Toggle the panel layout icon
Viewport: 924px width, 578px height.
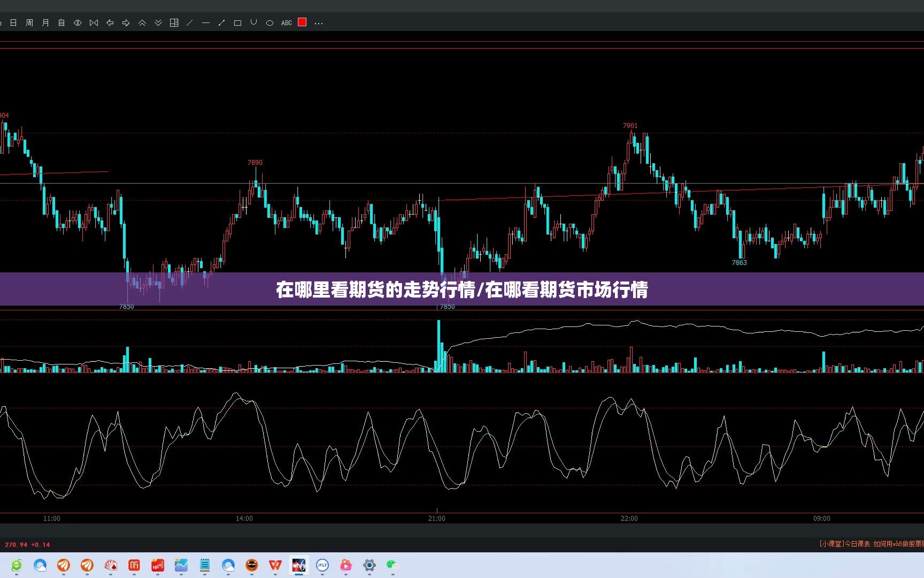(x=174, y=23)
